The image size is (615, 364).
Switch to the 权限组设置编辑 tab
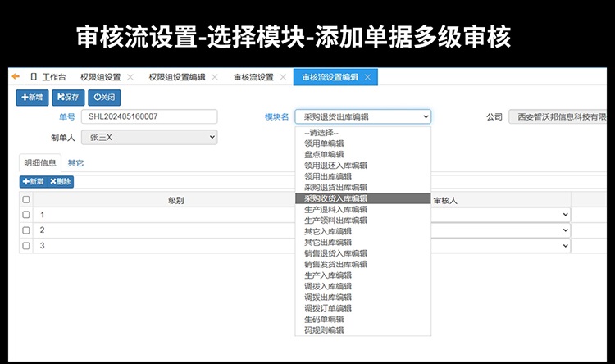click(x=177, y=77)
